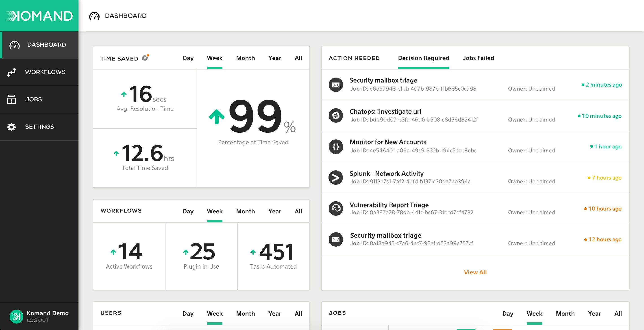The width and height of the screenshot is (644, 330).
Task: Open all action items with View All
Action: (x=475, y=272)
